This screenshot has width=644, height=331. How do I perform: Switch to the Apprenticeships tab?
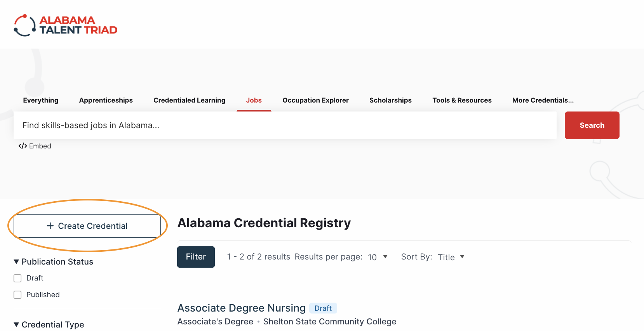[x=106, y=100]
